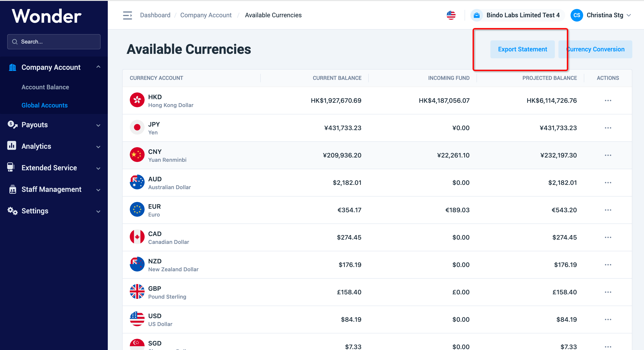The image size is (644, 350).
Task: Open actions menu for GBP row
Action: [608, 292]
